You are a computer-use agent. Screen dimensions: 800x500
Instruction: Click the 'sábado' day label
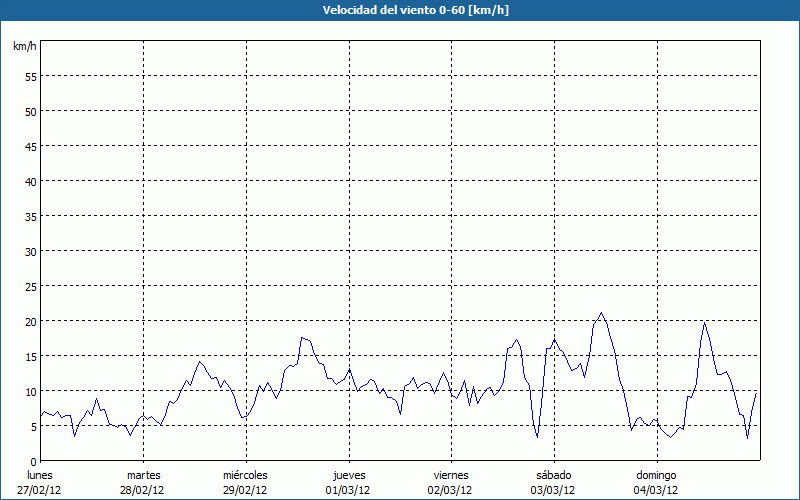553,475
